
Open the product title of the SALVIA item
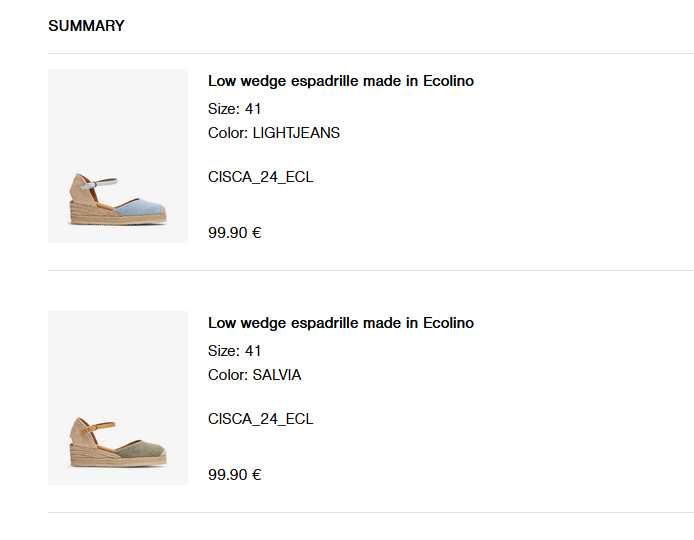click(x=340, y=323)
